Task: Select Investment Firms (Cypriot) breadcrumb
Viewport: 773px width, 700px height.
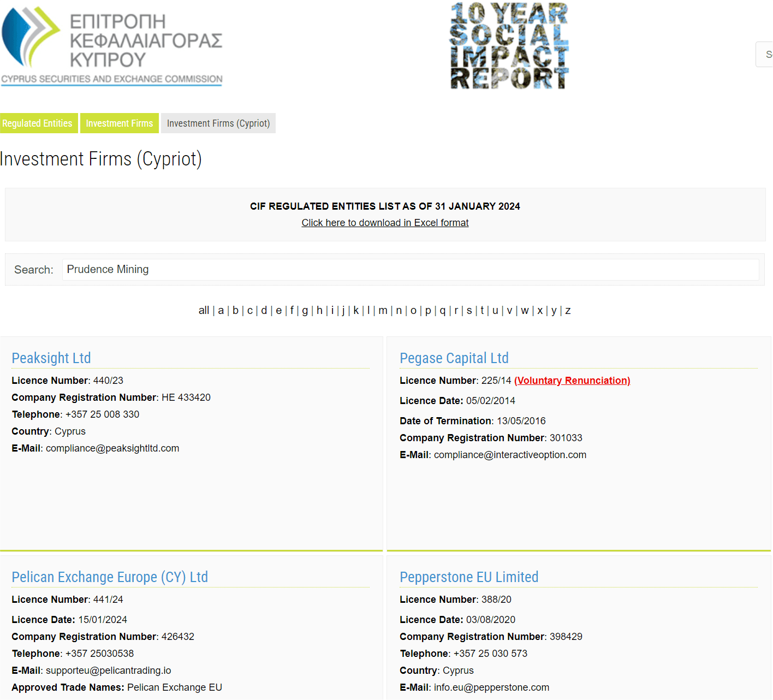Action: point(218,123)
